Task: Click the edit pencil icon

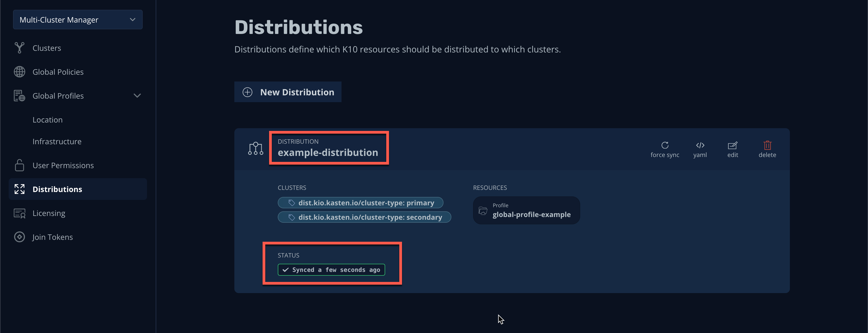Action: click(x=733, y=145)
